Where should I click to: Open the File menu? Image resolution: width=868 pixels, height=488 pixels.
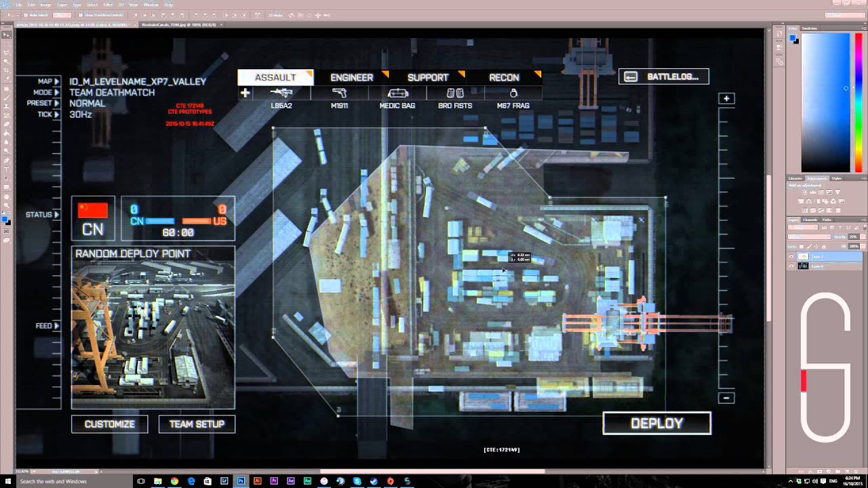(19, 5)
